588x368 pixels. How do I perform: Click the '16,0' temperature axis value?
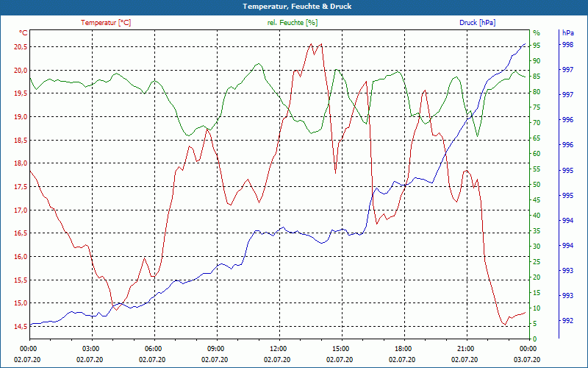pos(21,256)
